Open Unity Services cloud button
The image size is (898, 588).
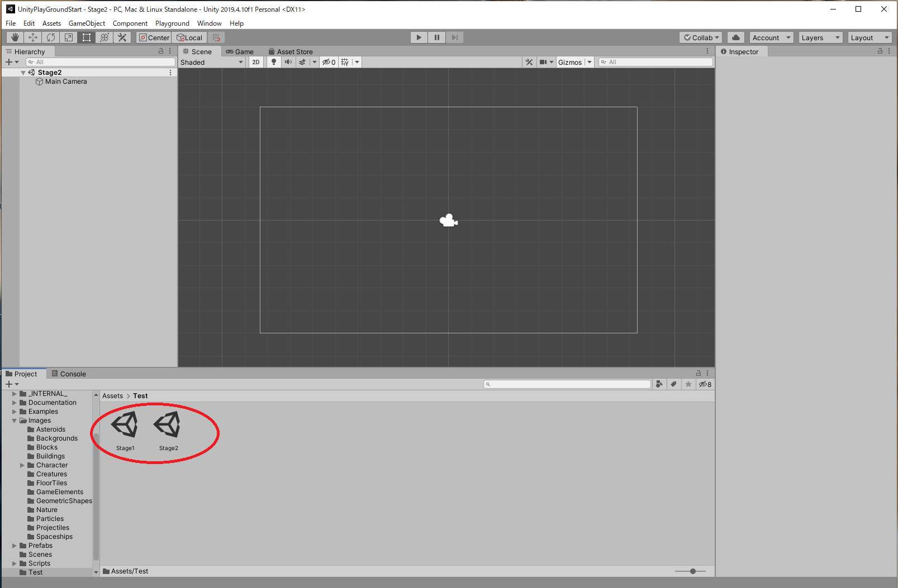click(x=736, y=37)
